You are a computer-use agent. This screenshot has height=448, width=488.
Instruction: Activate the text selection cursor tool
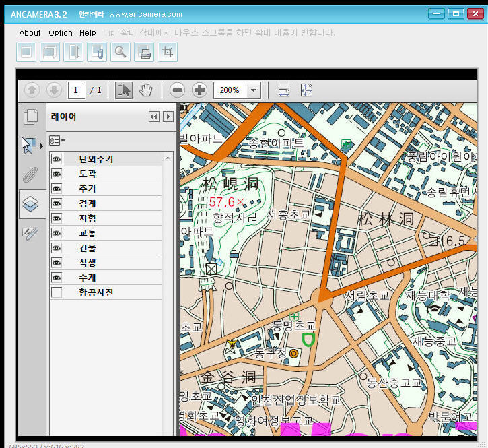click(124, 90)
